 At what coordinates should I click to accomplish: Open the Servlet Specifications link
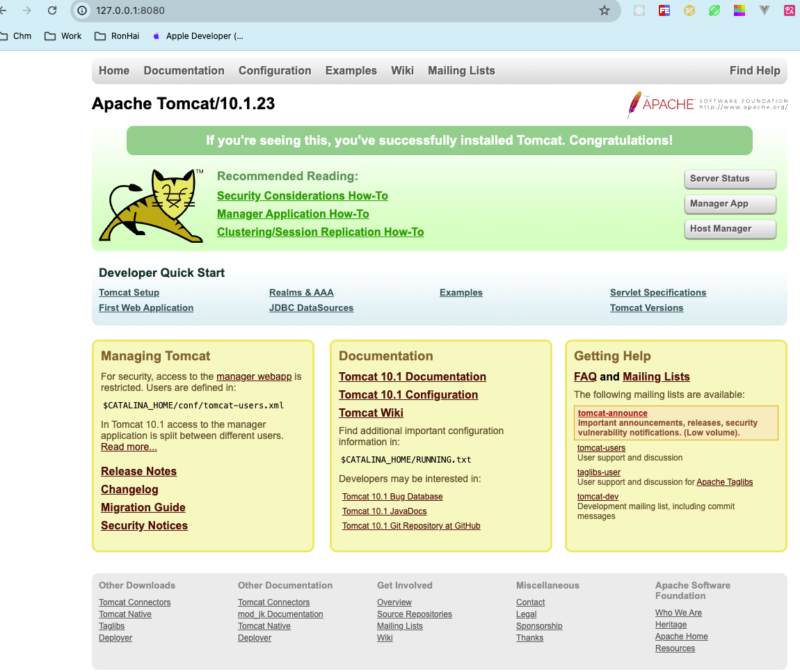(x=658, y=292)
